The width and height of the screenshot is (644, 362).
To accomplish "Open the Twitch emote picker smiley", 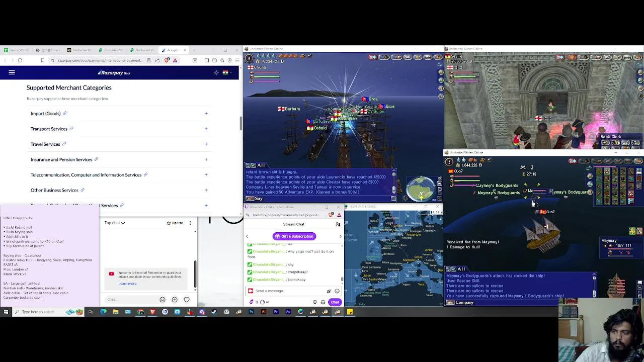I will (337, 291).
